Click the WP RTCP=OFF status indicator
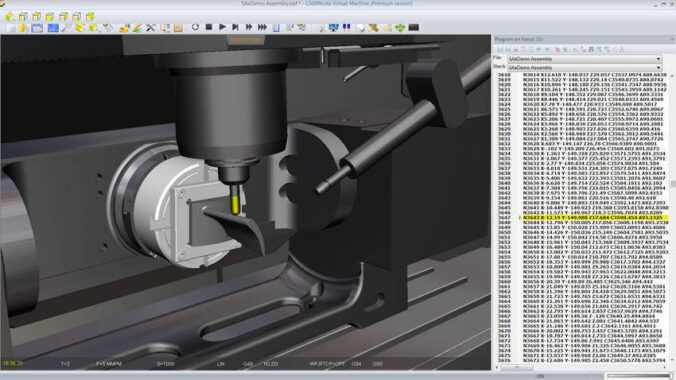 click(327, 364)
